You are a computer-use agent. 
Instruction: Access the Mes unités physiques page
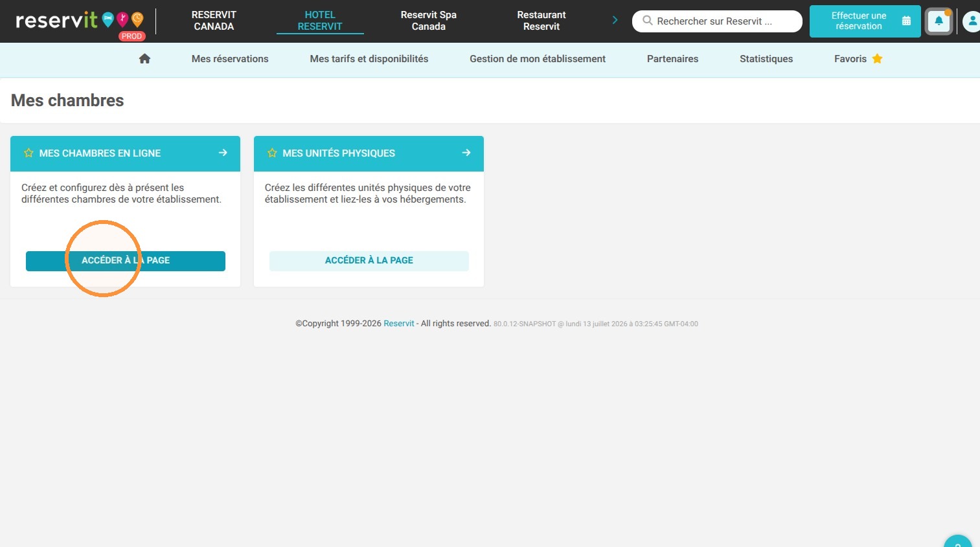[369, 261]
